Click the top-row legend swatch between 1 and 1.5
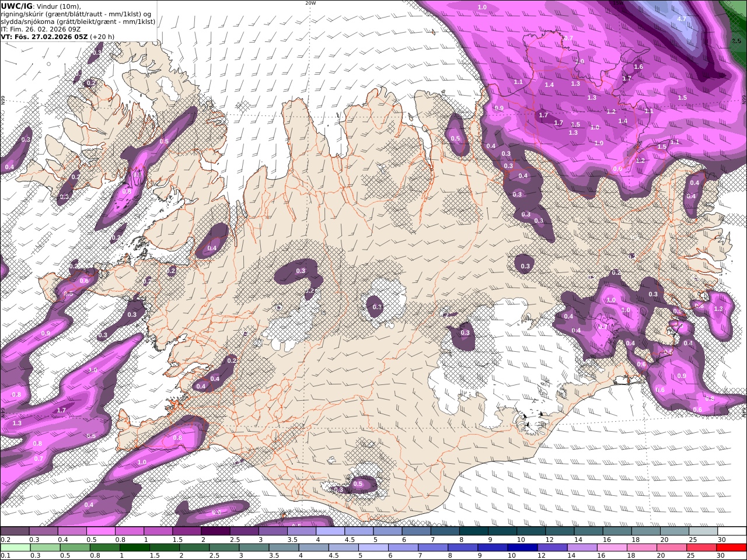Screen dimensions: 747x560 coord(158,531)
